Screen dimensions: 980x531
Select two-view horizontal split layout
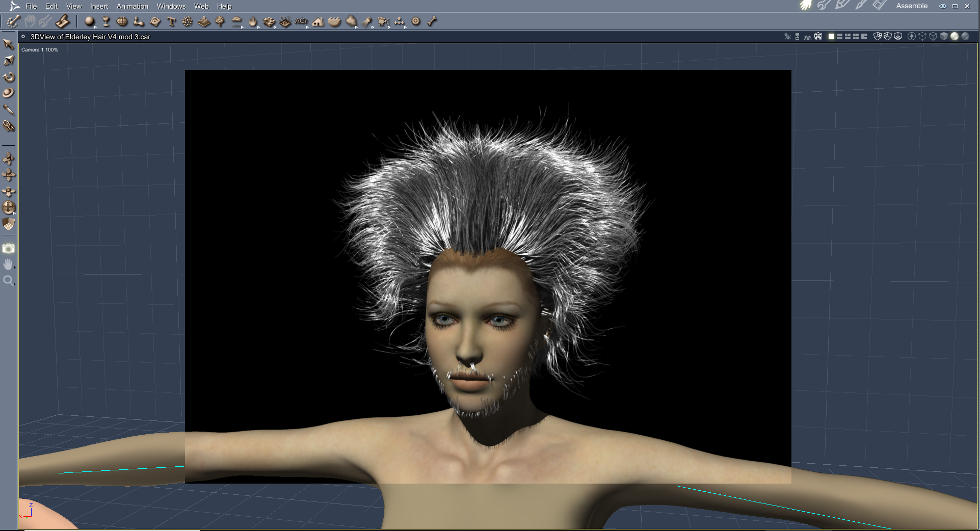pos(839,37)
